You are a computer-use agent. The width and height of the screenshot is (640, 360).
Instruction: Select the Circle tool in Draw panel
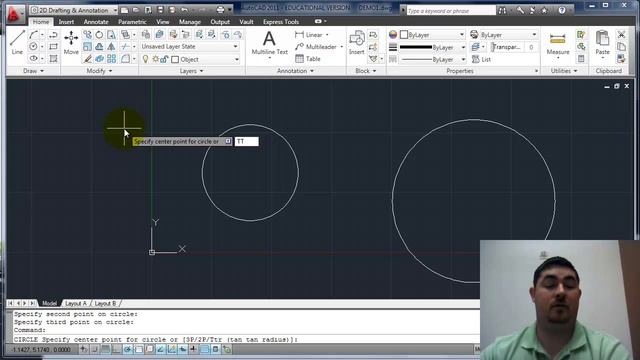tap(33, 47)
